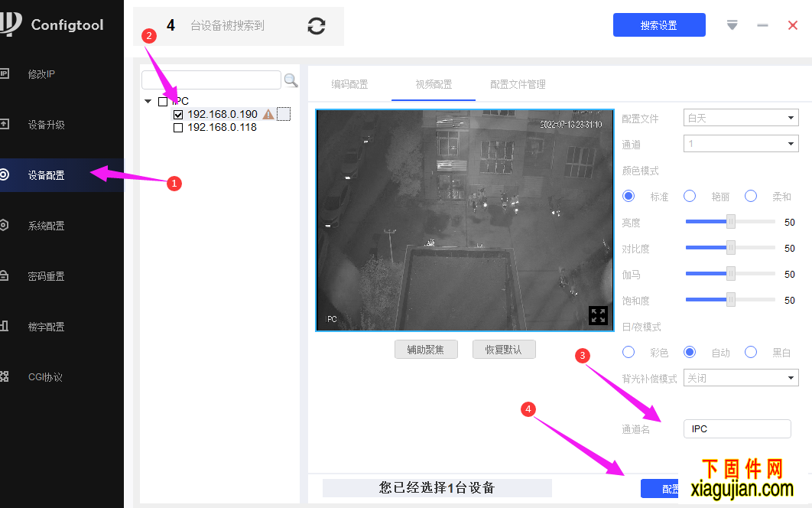
Task: Adjust the 亮度 slider
Action: click(x=730, y=222)
